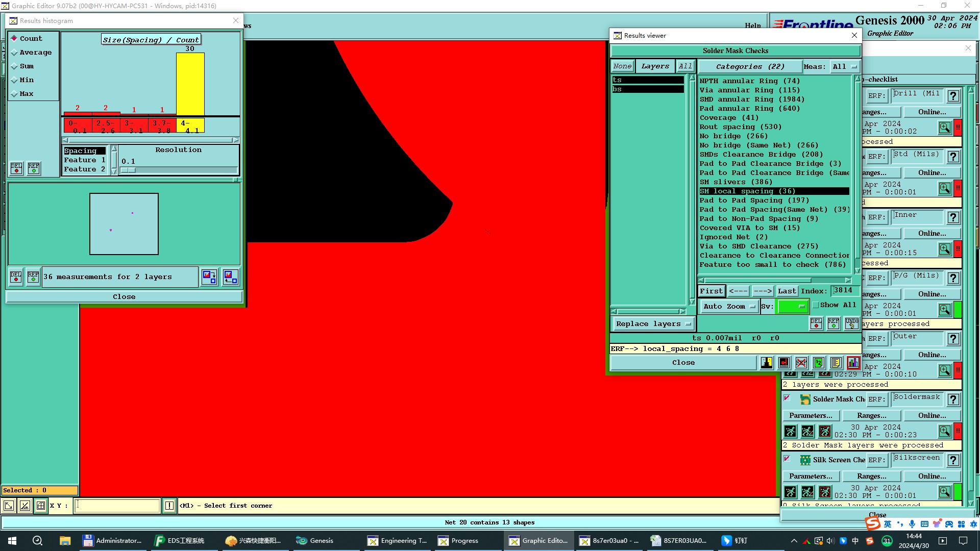Click the green numbered page icon
Viewport: 980px width, 551px height.
coord(818,363)
